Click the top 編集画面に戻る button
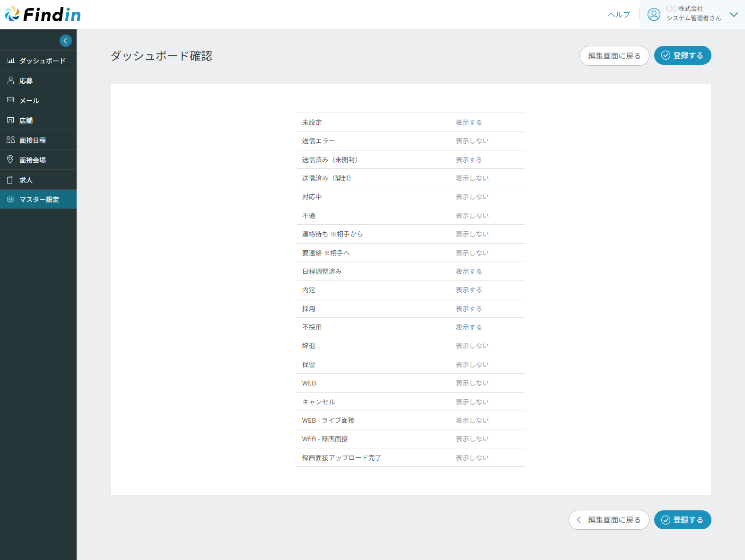The width and height of the screenshot is (745, 560). coord(614,56)
